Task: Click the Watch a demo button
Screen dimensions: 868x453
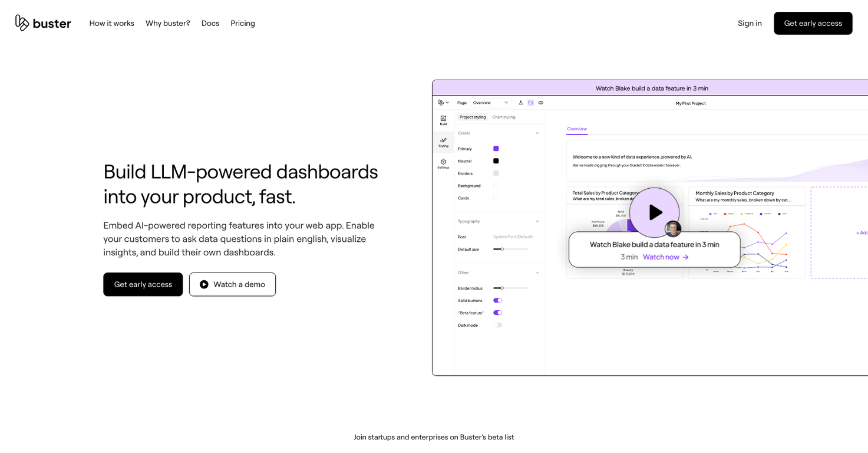Action: [x=232, y=284]
